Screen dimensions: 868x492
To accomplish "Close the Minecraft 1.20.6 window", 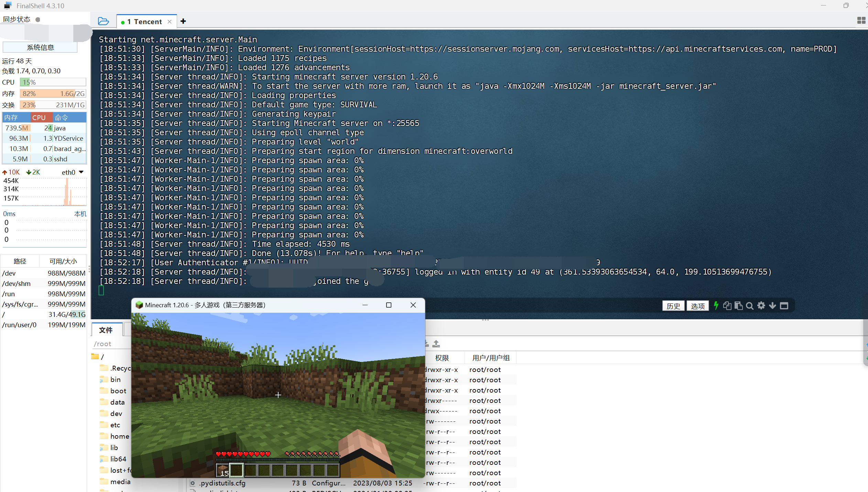I will tap(413, 305).
